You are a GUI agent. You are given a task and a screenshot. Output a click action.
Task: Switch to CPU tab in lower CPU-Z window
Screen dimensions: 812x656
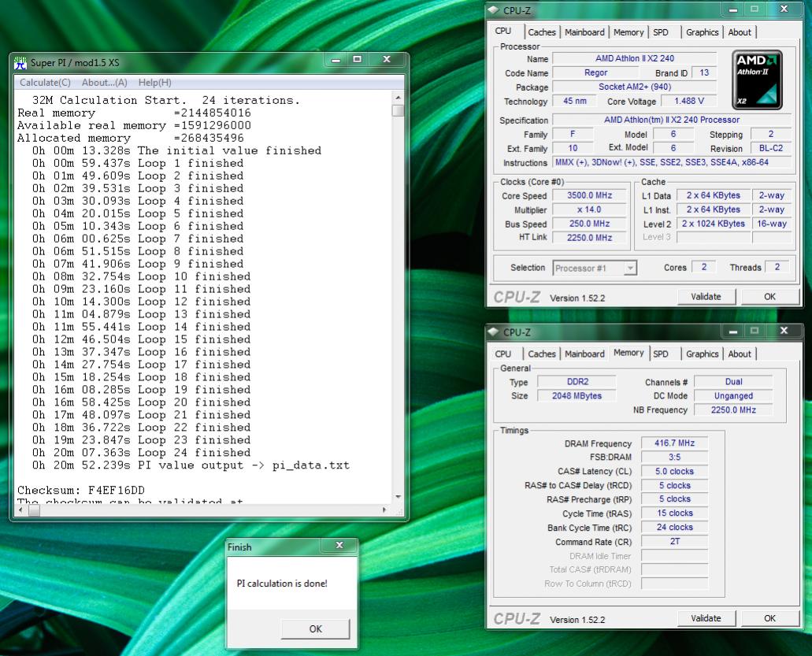point(502,354)
